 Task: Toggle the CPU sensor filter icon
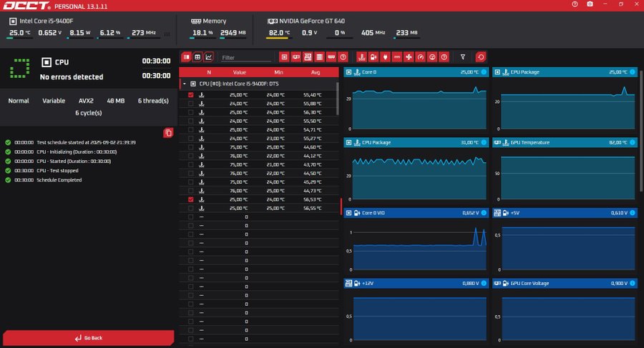tap(284, 57)
